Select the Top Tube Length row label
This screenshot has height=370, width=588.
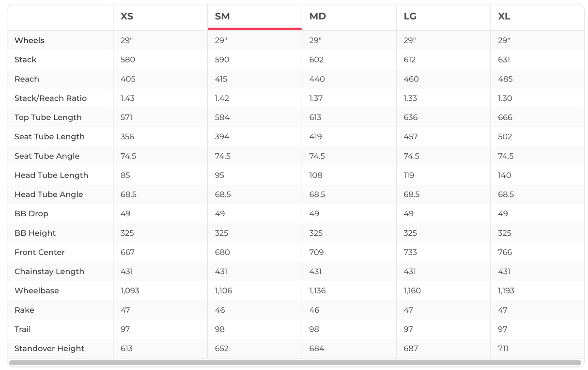[48, 117]
